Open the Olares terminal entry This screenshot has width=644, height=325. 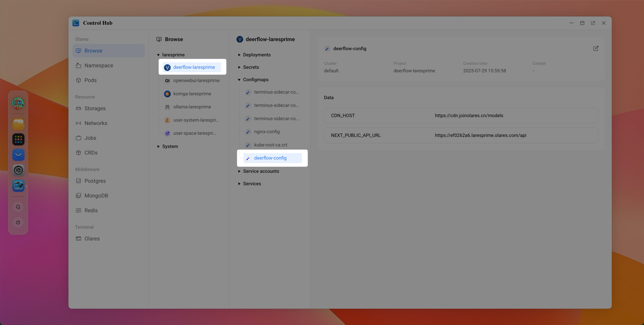(x=92, y=238)
